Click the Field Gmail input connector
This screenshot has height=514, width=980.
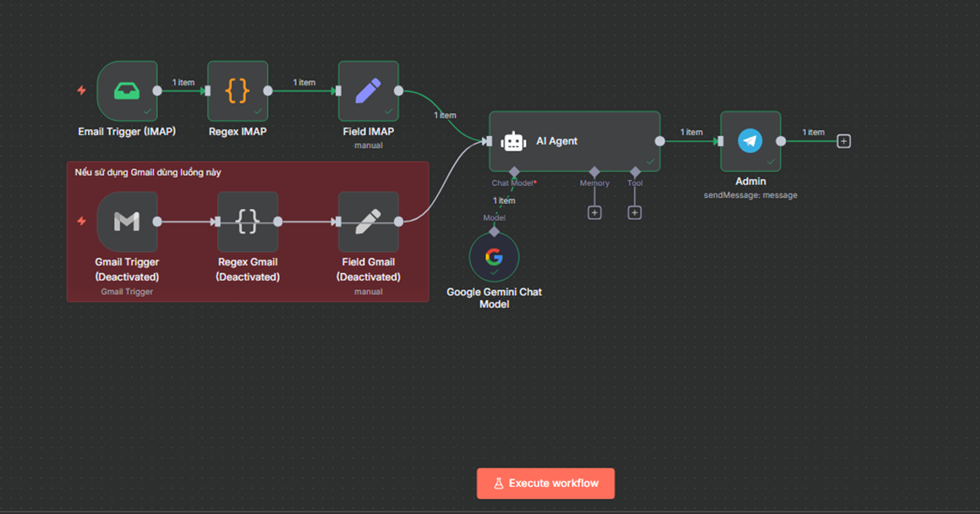(338, 221)
